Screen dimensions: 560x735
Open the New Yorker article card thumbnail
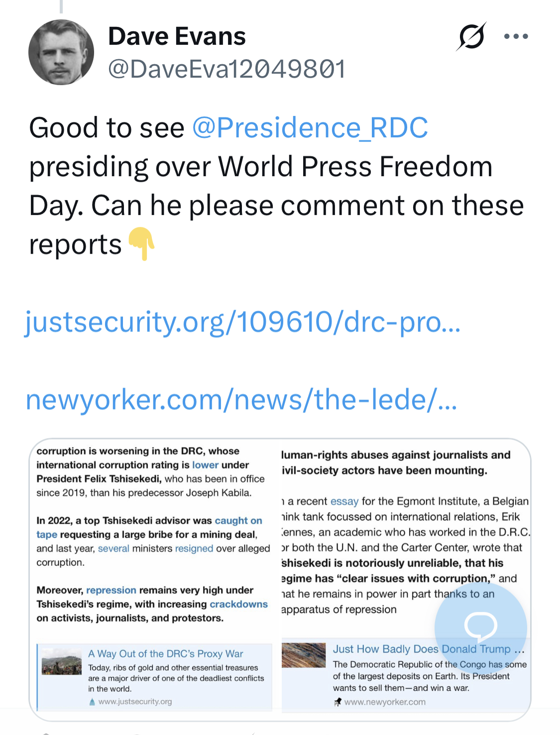point(304,655)
